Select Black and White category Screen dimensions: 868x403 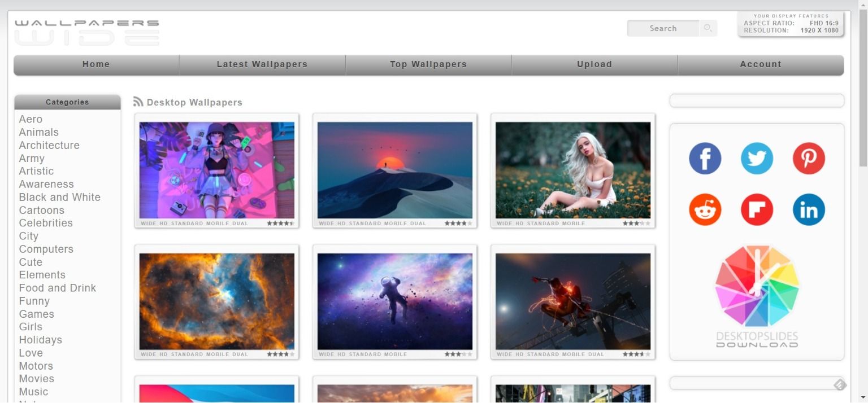pos(60,197)
